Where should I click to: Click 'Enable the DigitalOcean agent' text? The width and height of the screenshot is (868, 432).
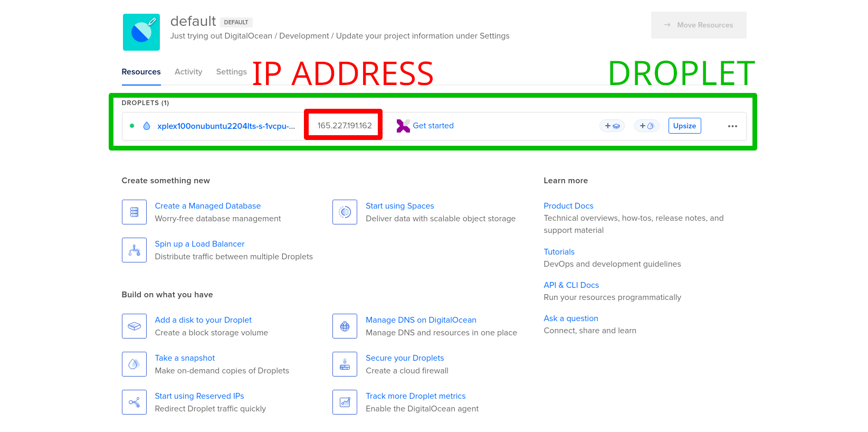(422, 409)
